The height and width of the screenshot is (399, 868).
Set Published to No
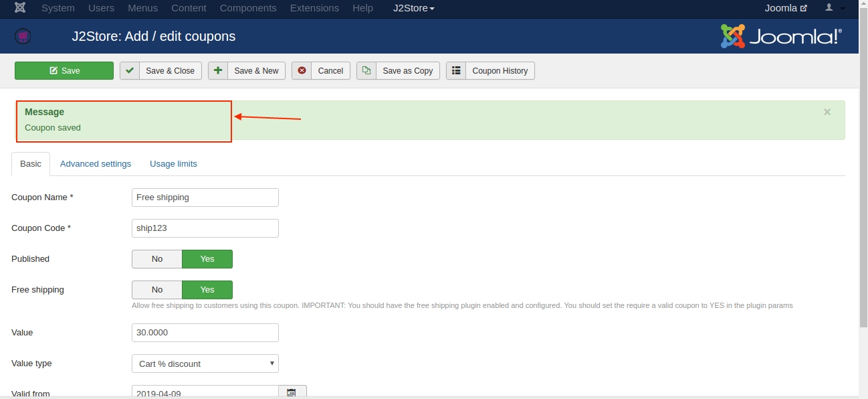(x=157, y=259)
